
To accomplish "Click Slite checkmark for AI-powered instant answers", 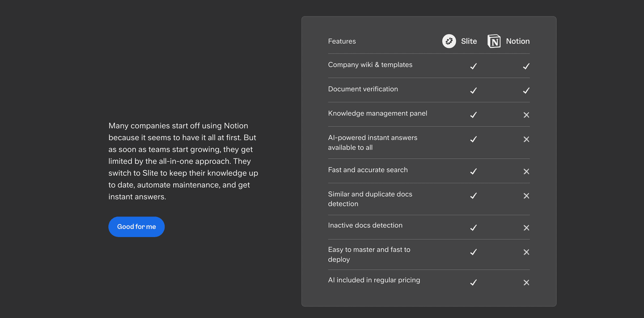I will pos(474,139).
